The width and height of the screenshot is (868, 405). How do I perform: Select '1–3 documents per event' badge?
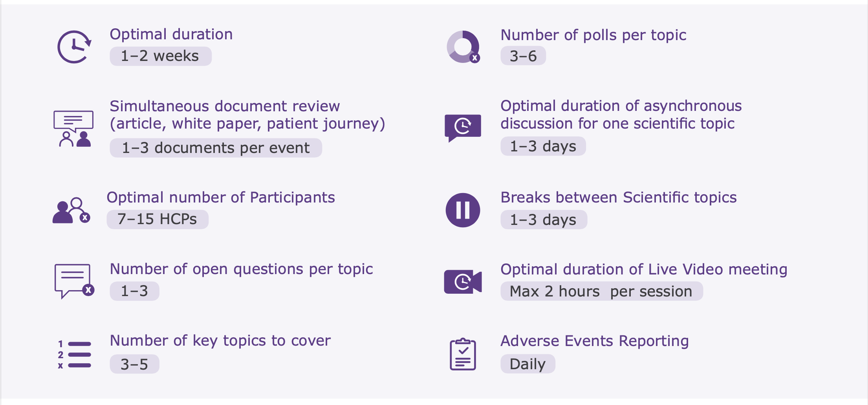coord(216,148)
